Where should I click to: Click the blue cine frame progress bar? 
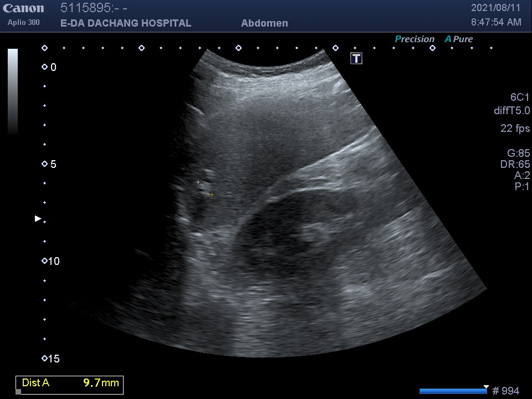(x=453, y=391)
